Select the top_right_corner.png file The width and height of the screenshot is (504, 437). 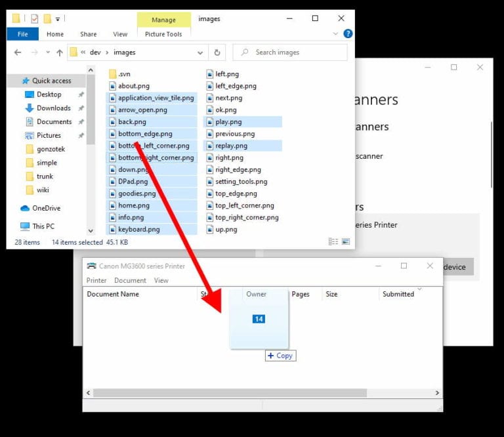pyautogui.click(x=247, y=217)
